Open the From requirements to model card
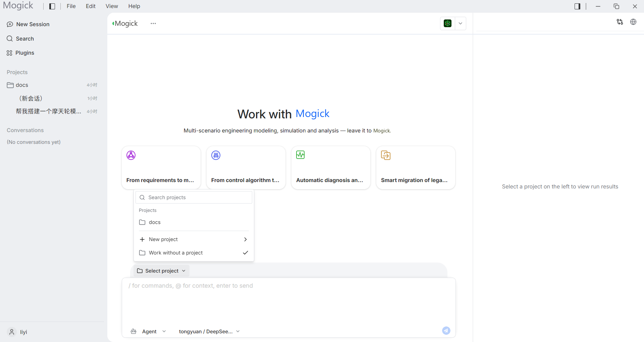644x342 pixels. pos(161,168)
